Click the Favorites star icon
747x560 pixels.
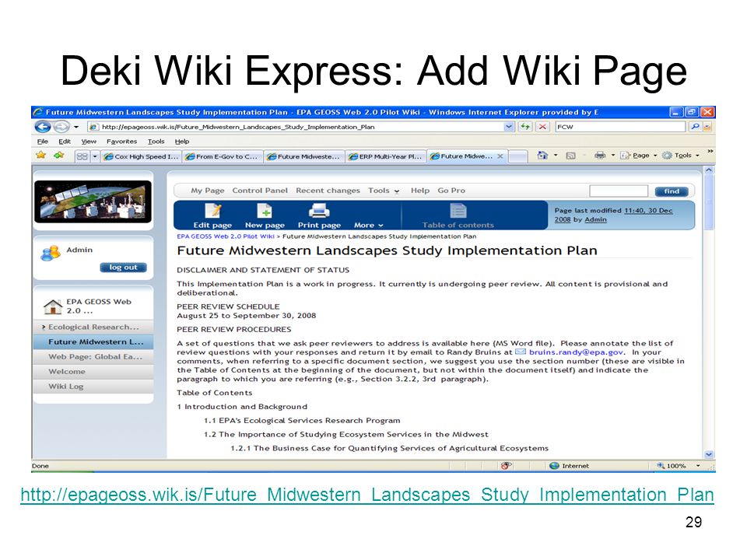pyautogui.click(x=41, y=156)
